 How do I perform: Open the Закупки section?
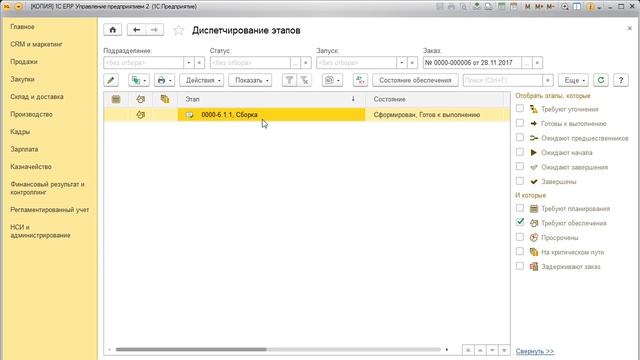22,79
